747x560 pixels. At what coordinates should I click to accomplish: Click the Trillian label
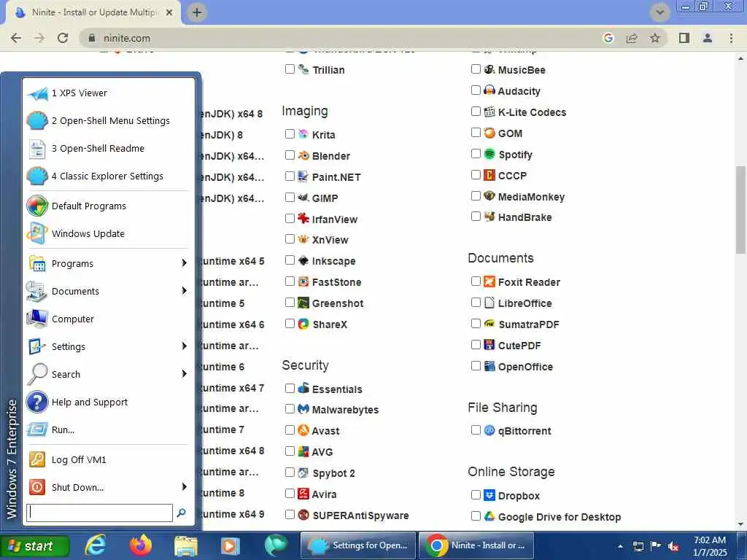(328, 70)
